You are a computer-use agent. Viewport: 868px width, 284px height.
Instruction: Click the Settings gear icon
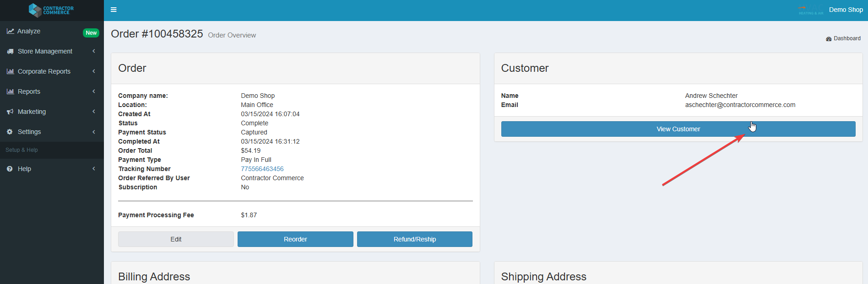tap(10, 132)
